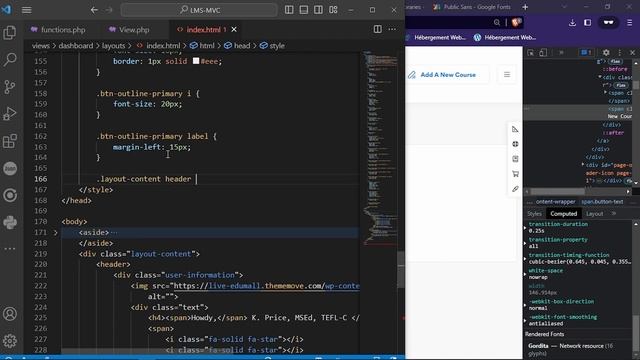The width and height of the screenshot is (640, 360).
Task: Click the LMS-MVC command center search box
Action: [199, 10]
